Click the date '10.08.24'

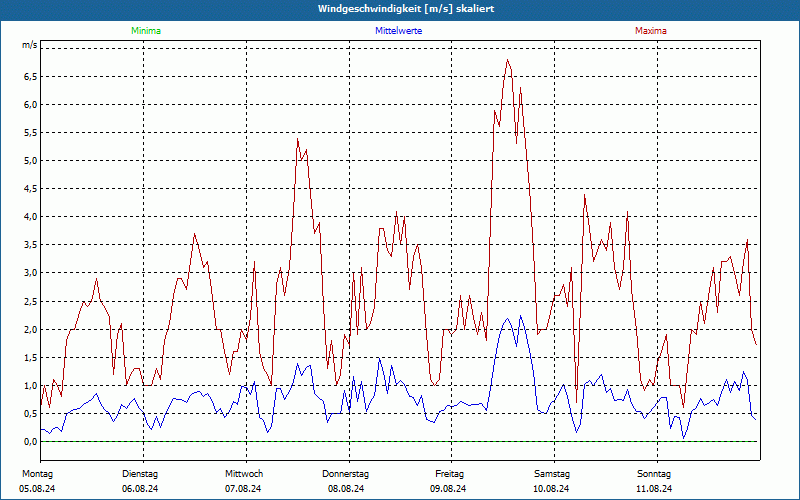tap(551, 489)
